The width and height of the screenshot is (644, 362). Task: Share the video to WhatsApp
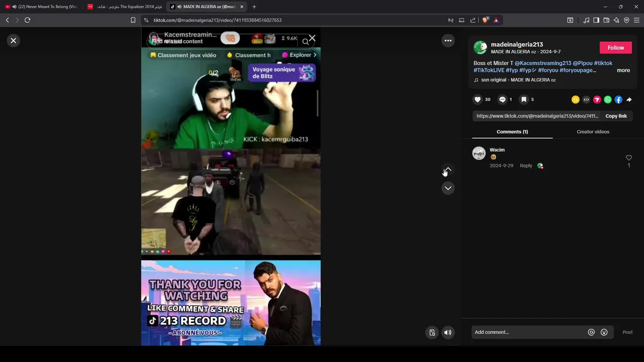tap(608, 100)
